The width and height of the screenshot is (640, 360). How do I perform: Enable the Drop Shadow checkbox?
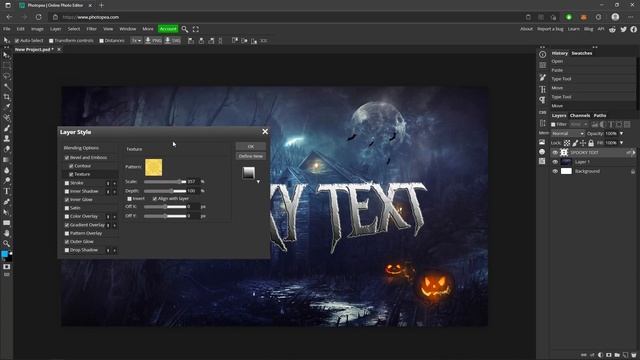(67, 250)
